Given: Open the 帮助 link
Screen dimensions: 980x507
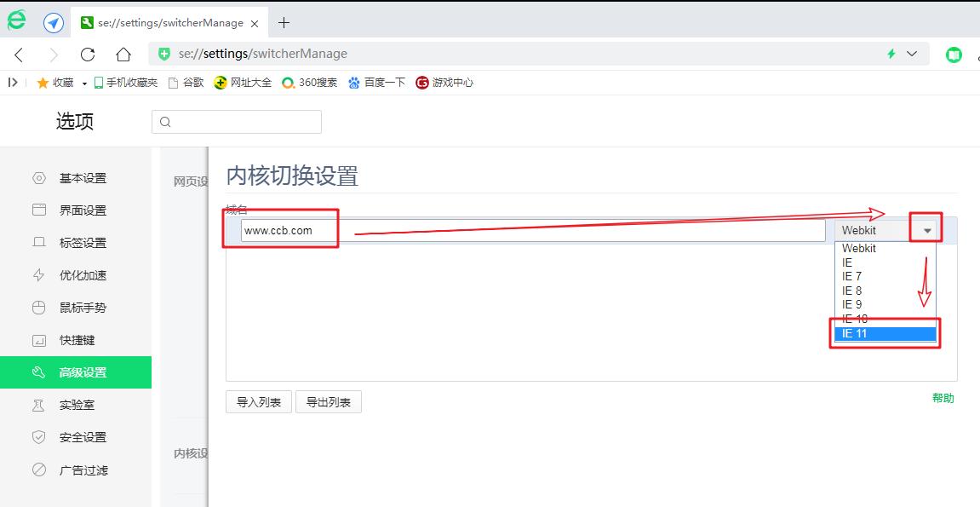Looking at the screenshot, I should click(943, 398).
